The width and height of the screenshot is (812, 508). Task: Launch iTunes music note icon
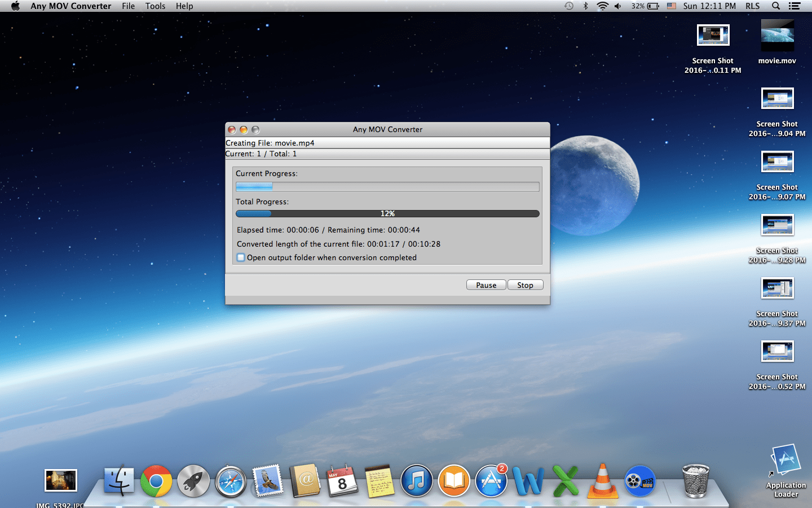coord(417,481)
